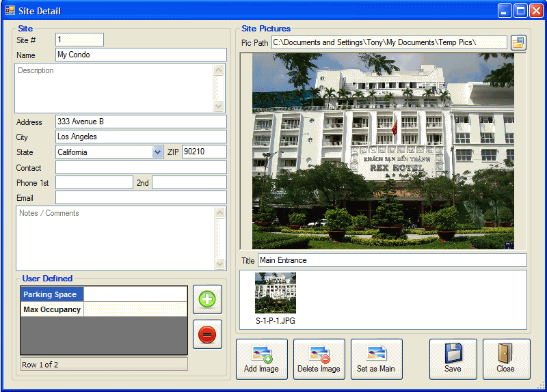Click the red minus remove-row icon

click(x=207, y=335)
